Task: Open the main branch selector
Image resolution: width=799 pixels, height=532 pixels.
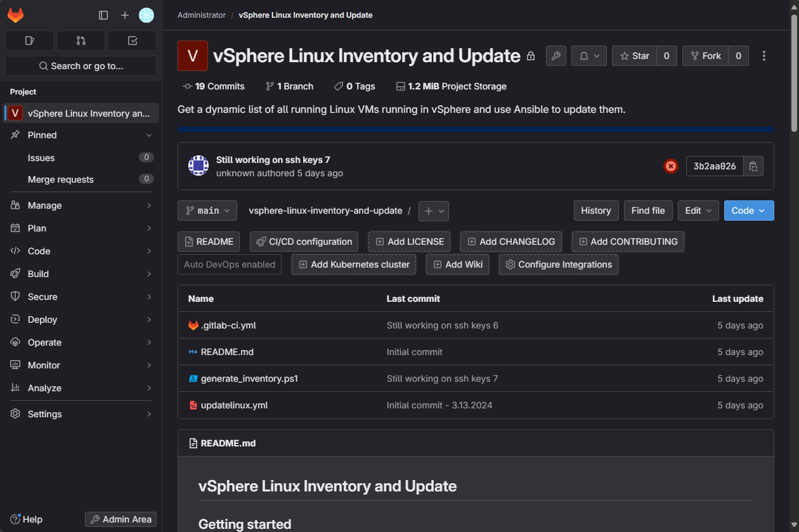Action: (207, 211)
